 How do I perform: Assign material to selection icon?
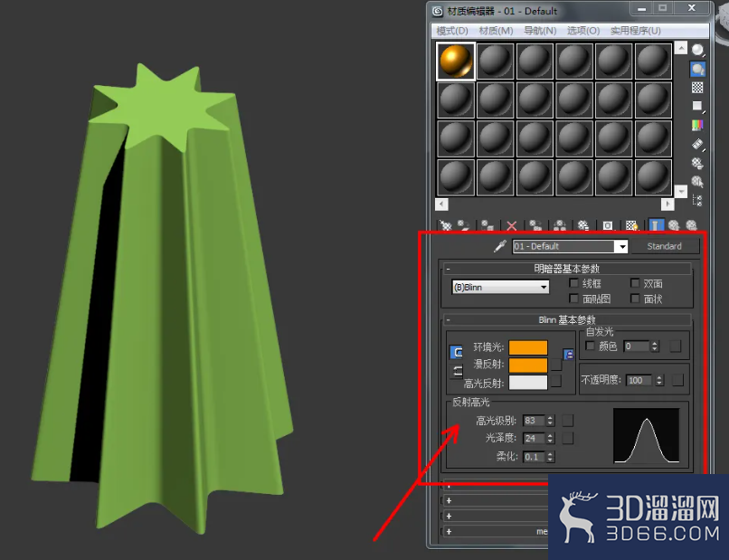pyautogui.click(x=487, y=225)
